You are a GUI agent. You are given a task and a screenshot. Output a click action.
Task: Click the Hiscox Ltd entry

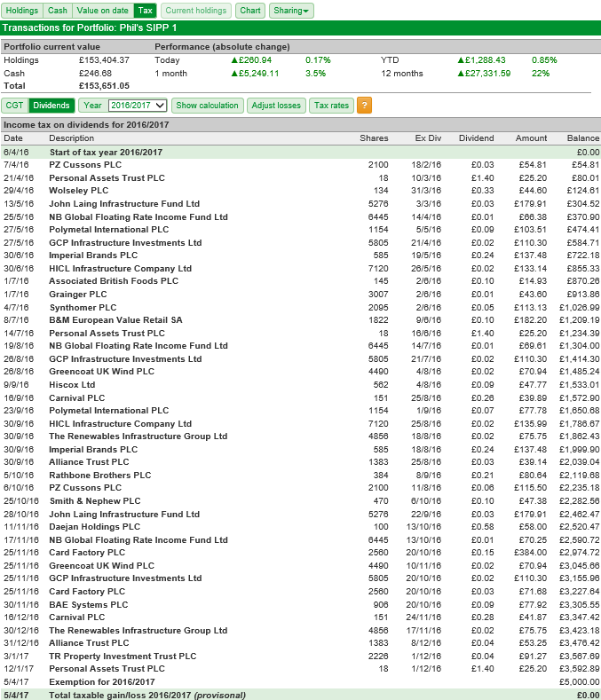[72, 385]
